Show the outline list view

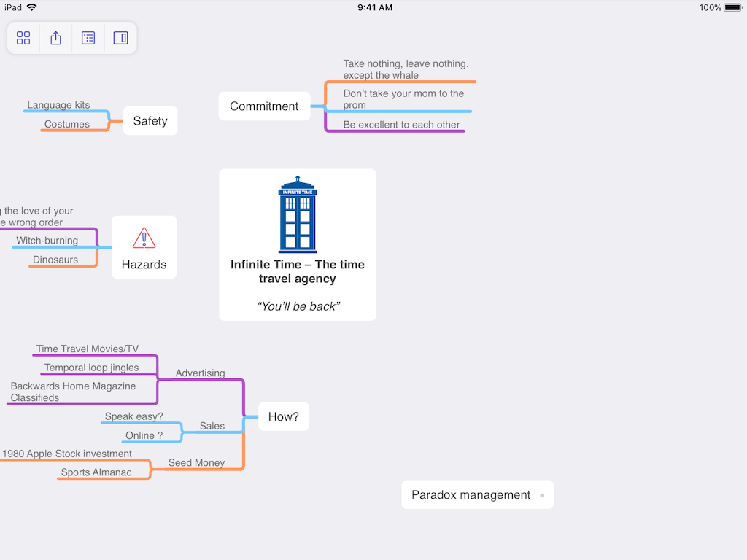pyautogui.click(x=88, y=38)
